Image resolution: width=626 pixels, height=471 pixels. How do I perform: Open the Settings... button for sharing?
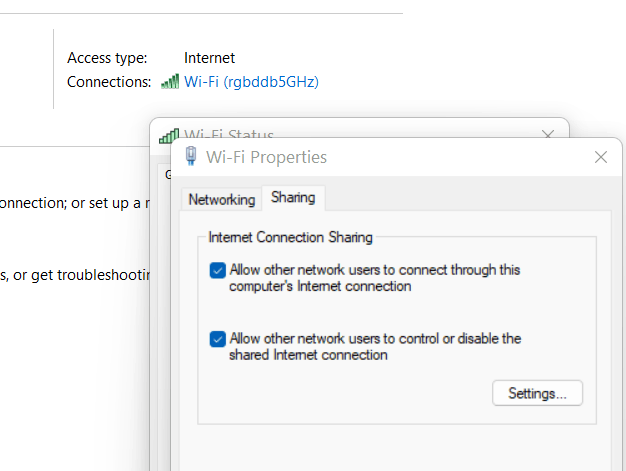pyautogui.click(x=537, y=393)
